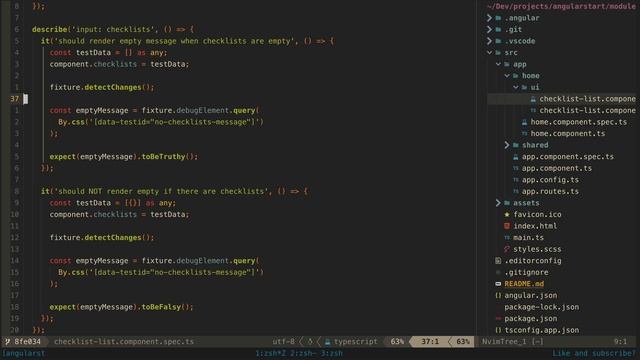
Task: Click the NvimTree_1 buffer label
Action: (504, 342)
